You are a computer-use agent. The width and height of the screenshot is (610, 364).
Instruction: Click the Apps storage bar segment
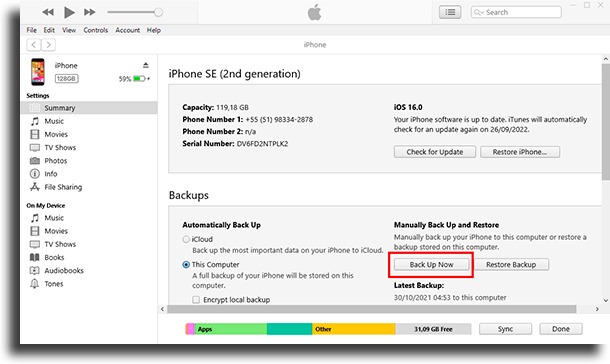pyautogui.click(x=231, y=329)
